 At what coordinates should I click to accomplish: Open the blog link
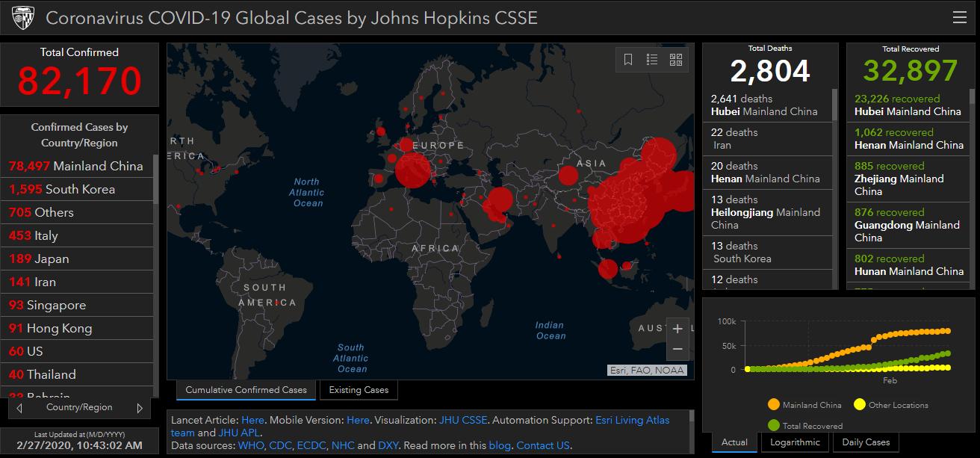500,445
